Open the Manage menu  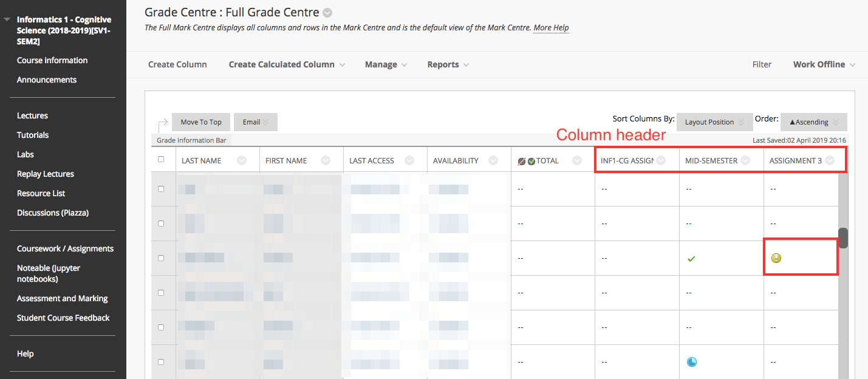(386, 65)
